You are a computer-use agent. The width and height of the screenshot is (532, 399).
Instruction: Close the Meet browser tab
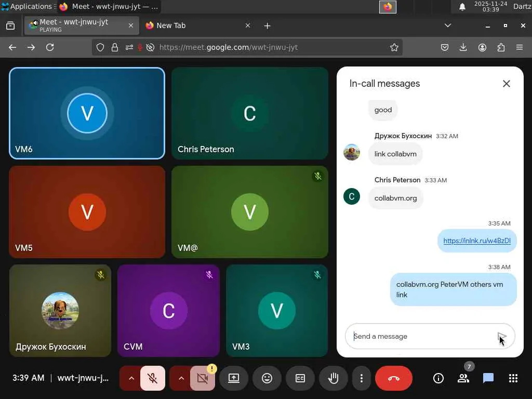tap(130, 25)
